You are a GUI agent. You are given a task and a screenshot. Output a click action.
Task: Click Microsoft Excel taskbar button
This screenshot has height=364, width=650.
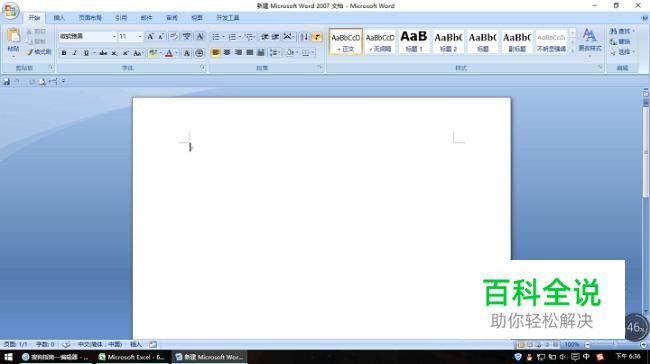[x=132, y=357]
